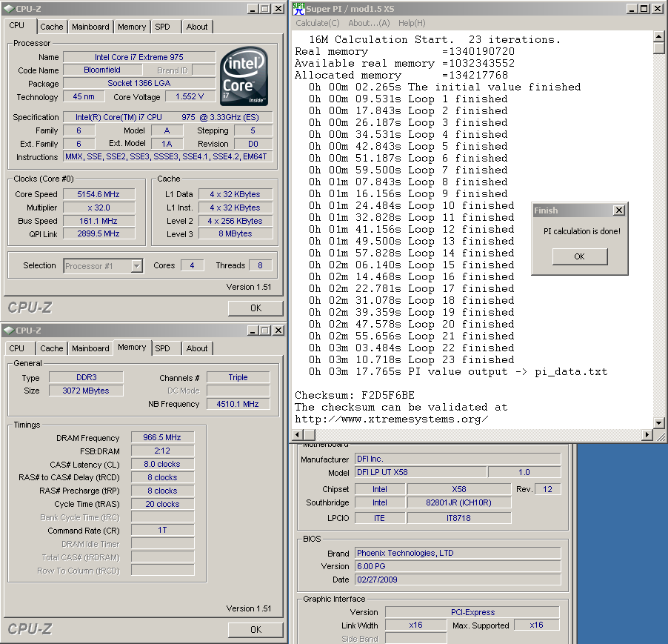
Task: Open the Calculate(C) menu in Super PI
Action: (x=318, y=23)
